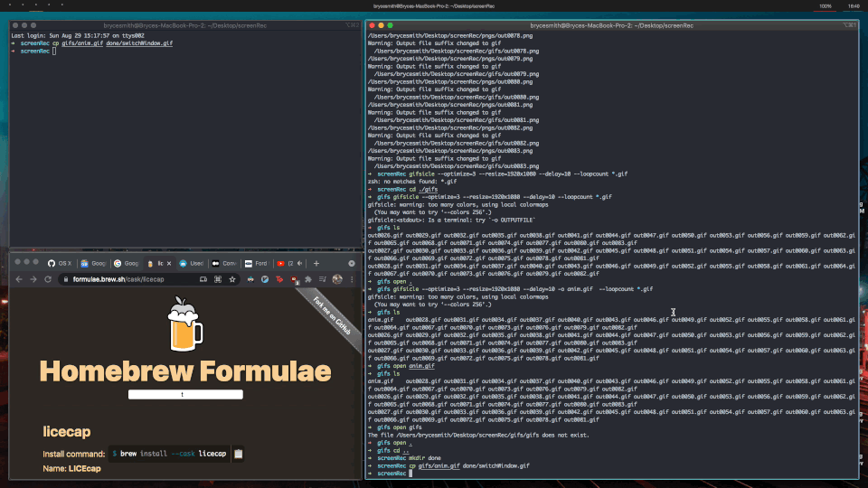Click the hat-and-glasses avatar extension icon
Viewport: 868px width, 488px height.
250,279
